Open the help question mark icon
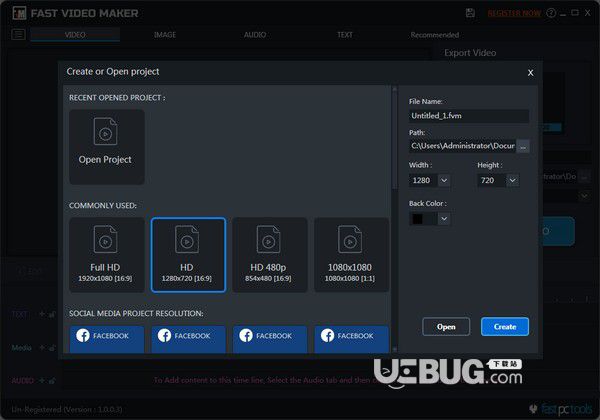600x420 pixels. click(x=551, y=13)
